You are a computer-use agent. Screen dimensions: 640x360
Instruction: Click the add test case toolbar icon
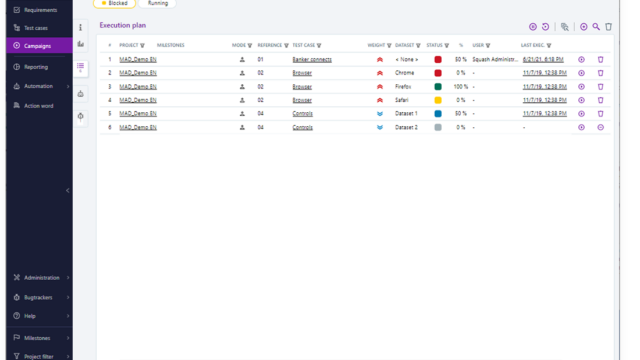coord(584,27)
